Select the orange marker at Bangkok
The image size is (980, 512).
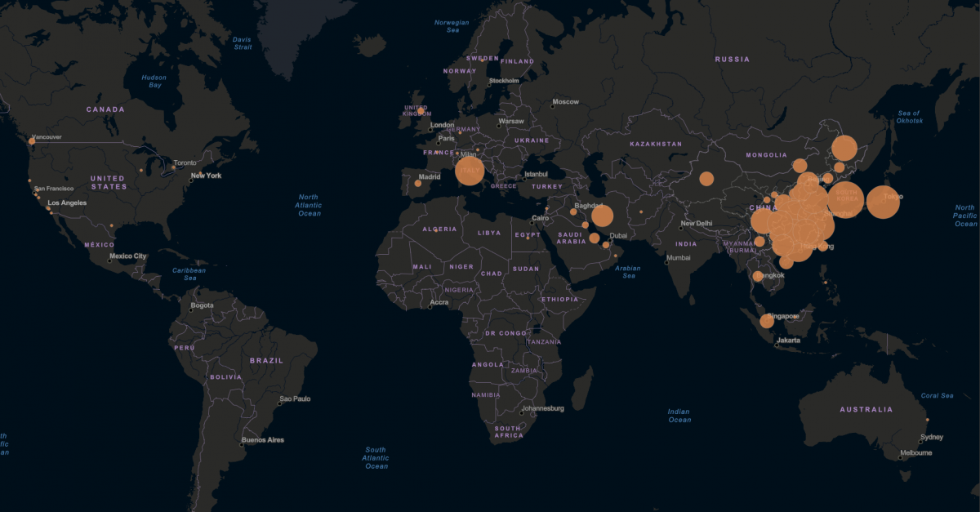758,276
